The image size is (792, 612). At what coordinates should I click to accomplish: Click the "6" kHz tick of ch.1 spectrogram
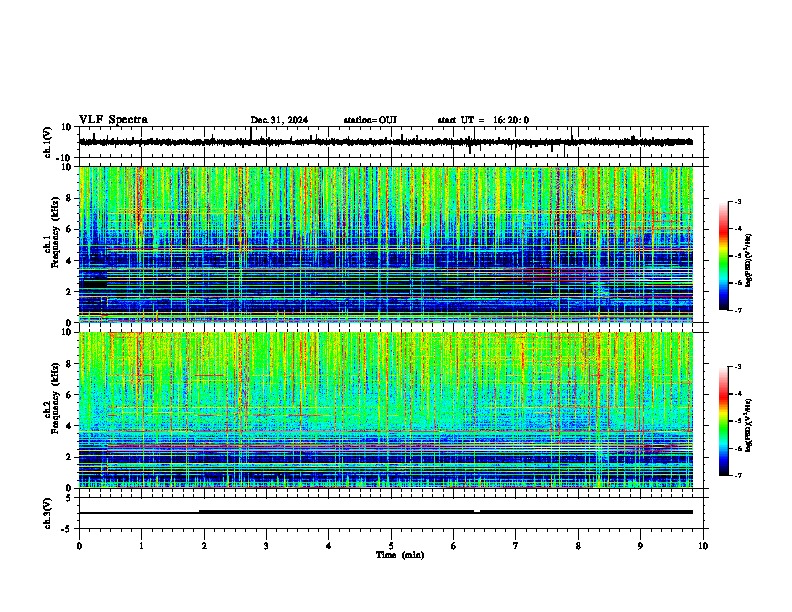tap(70, 229)
